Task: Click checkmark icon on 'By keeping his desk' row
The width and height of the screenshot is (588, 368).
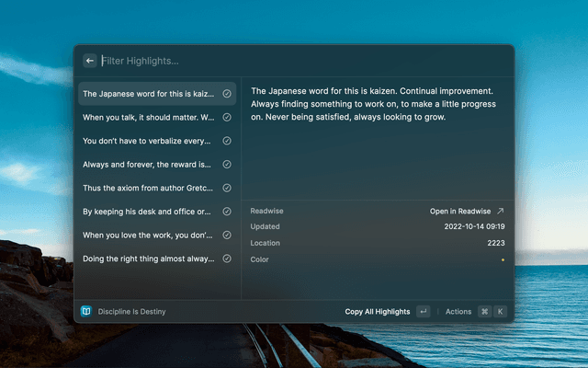Action: tap(227, 212)
